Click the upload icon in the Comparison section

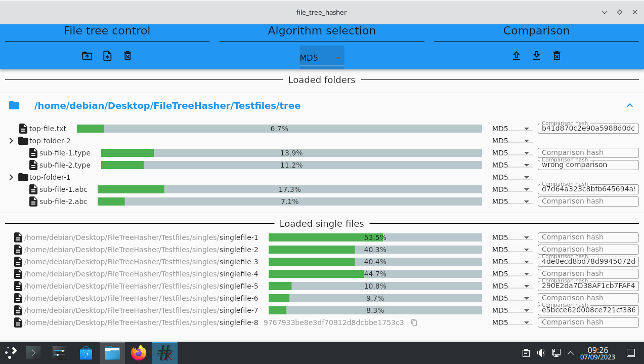click(x=516, y=56)
